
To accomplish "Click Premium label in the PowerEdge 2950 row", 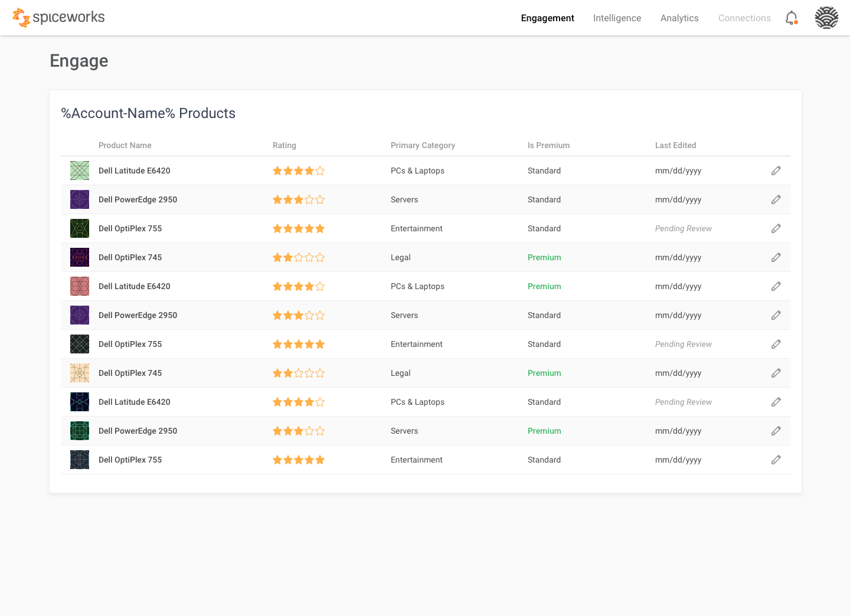I will click(544, 431).
